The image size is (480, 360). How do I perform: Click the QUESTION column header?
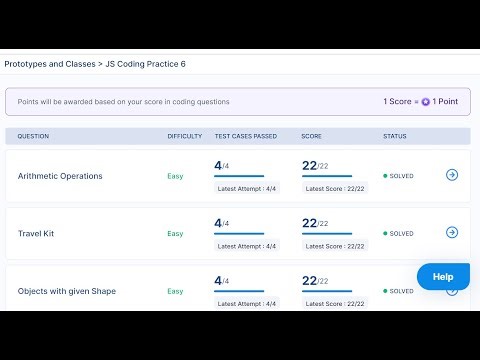tap(33, 136)
